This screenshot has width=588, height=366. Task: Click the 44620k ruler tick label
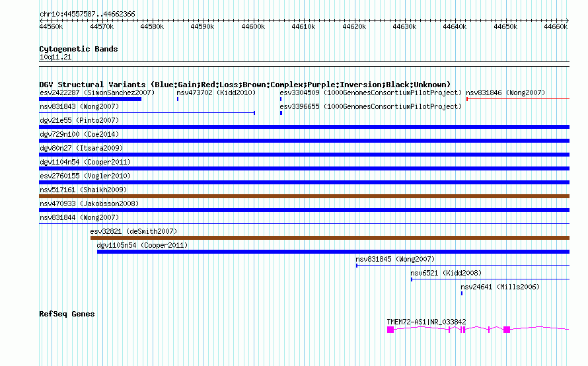354,26
